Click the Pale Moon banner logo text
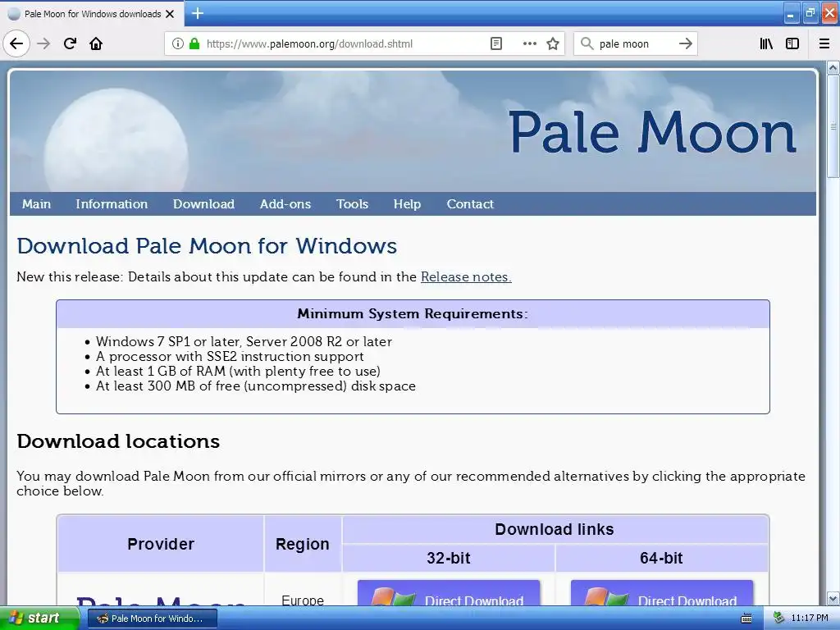Image resolution: width=840 pixels, height=630 pixels. tap(652, 132)
